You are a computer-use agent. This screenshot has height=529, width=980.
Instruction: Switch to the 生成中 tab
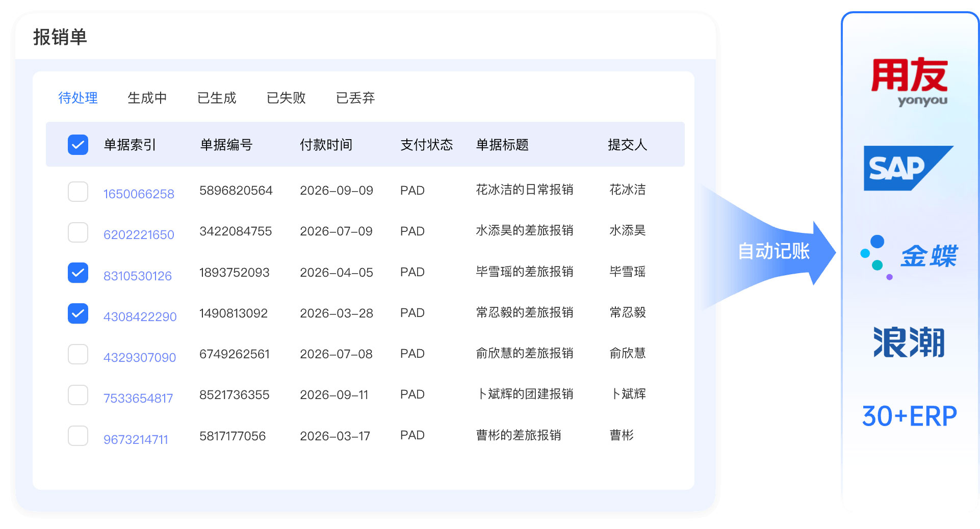(147, 98)
